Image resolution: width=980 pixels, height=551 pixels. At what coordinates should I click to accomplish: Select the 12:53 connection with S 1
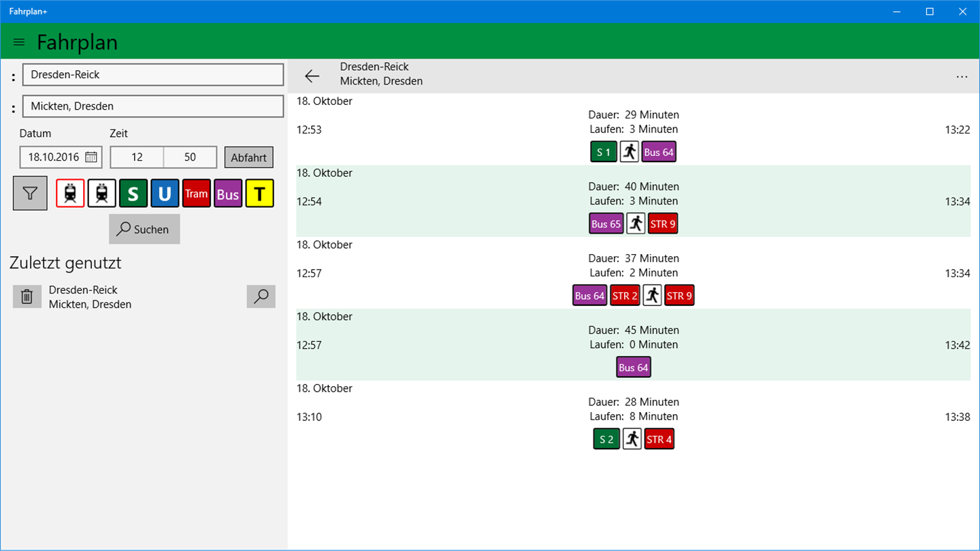pos(633,129)
